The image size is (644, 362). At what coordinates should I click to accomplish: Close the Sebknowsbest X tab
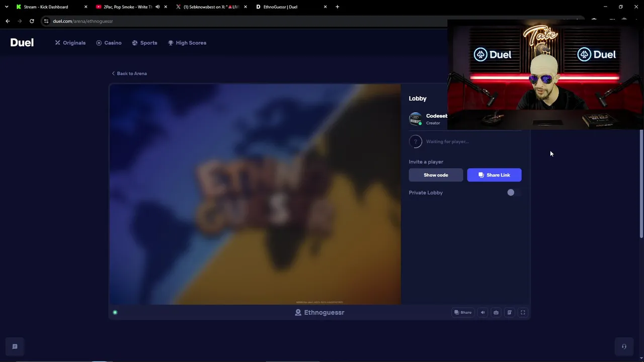(246, 7)
